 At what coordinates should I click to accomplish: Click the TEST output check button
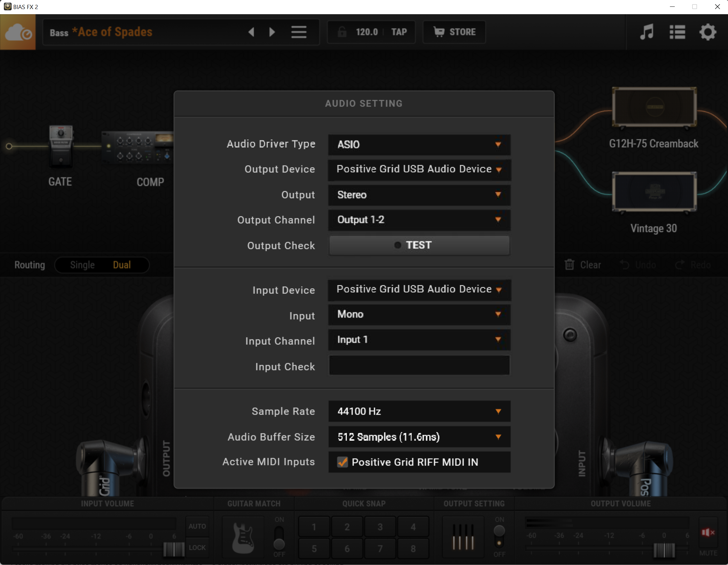pos(419,245)
